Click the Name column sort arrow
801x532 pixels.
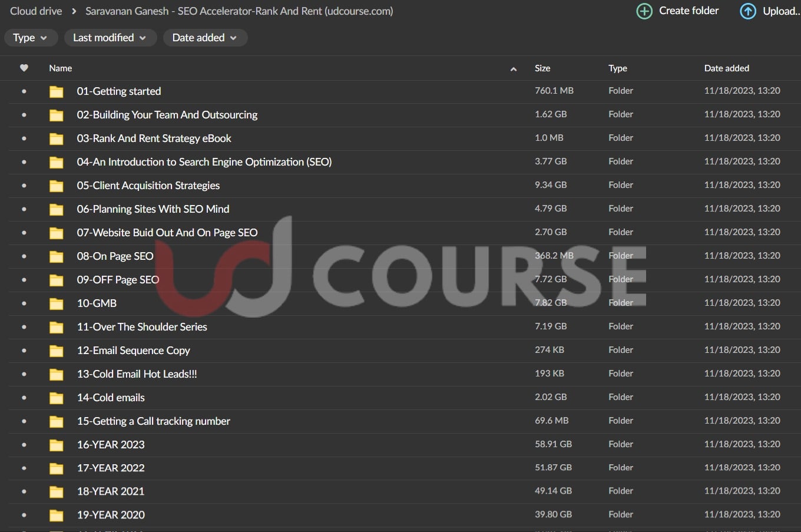tap(513, 69)
